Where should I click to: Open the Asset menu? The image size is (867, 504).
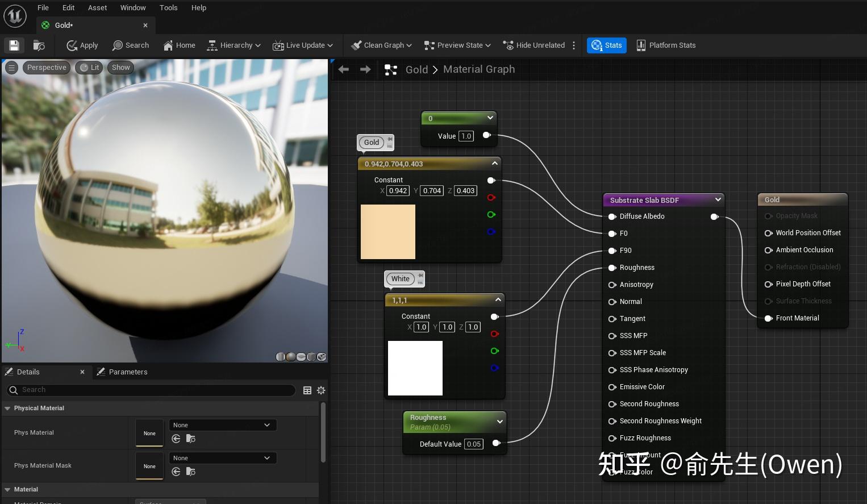97,7
